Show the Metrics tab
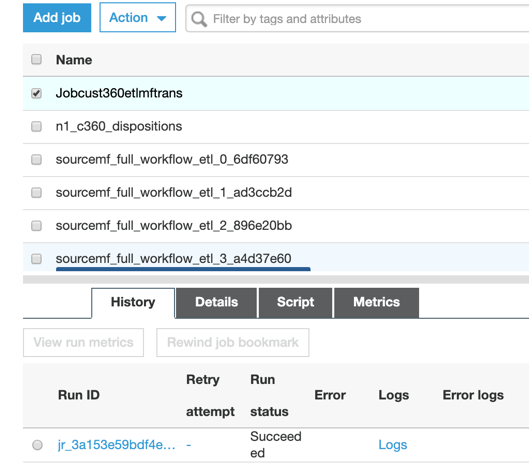The width and height of the screenshot is (529, 468). (x=377, y=302)
